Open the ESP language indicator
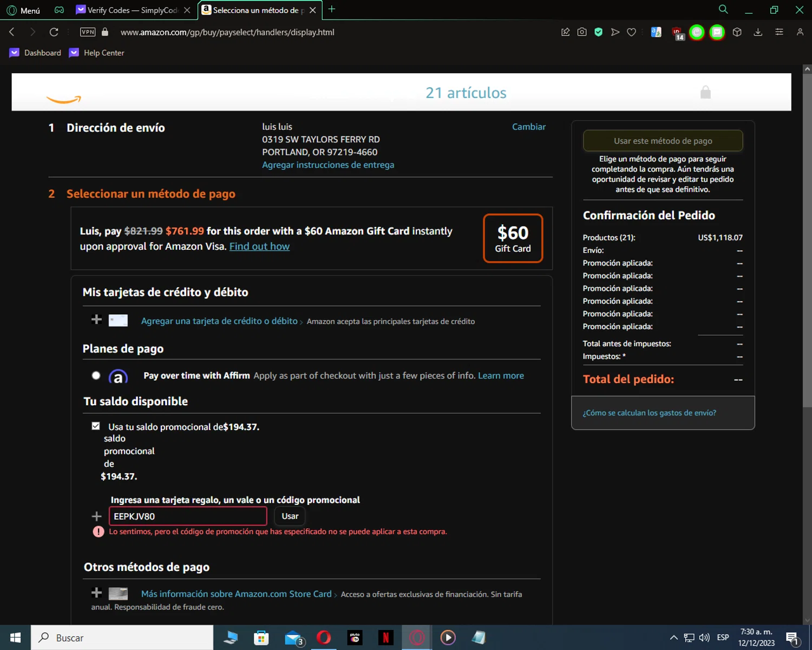This screenshot has height=650, width=812. coord(723,638)
